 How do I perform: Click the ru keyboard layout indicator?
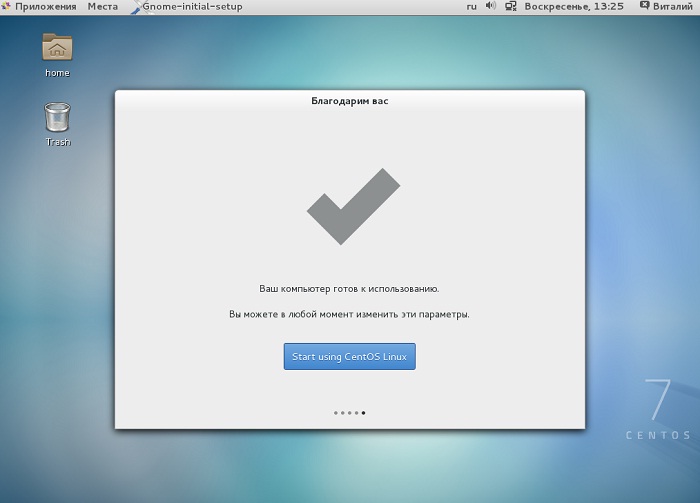[471, 7]
